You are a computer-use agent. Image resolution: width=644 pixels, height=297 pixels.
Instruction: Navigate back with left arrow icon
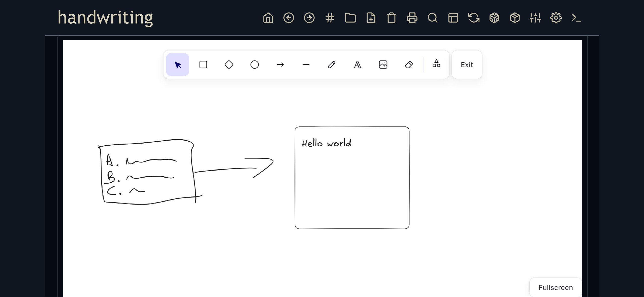289,18
